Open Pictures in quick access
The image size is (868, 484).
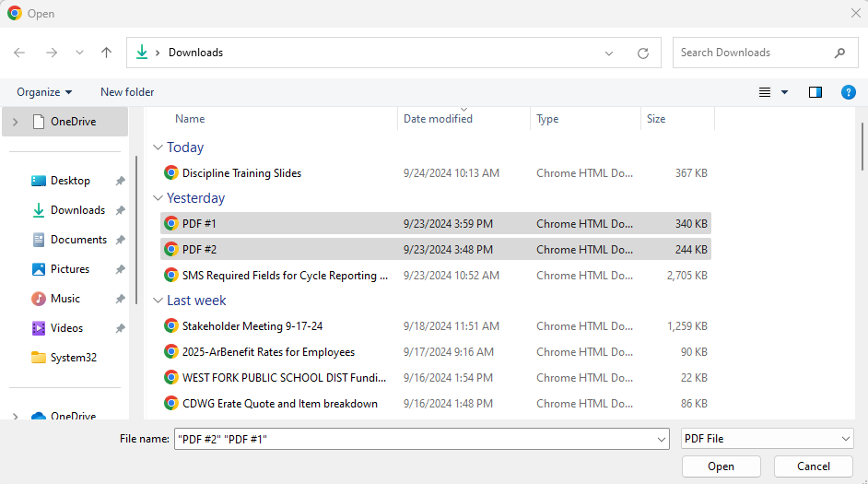tap(70, 268)
